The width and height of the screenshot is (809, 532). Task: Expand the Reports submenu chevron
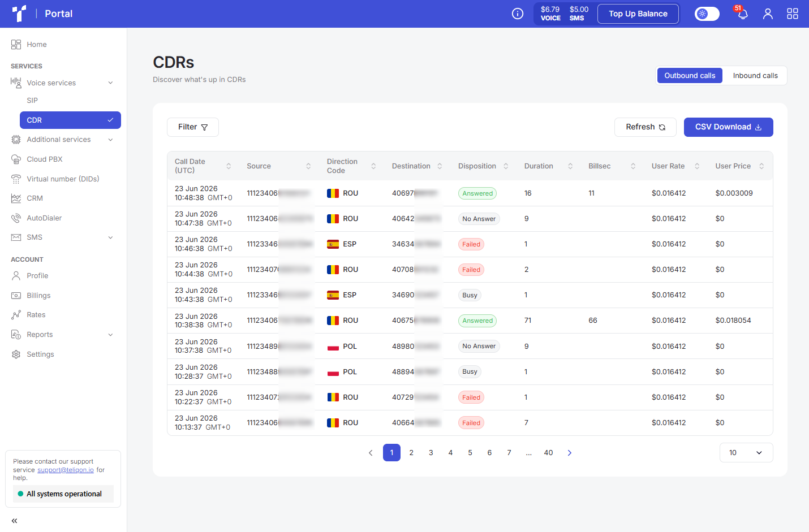[x=110, y=335]
